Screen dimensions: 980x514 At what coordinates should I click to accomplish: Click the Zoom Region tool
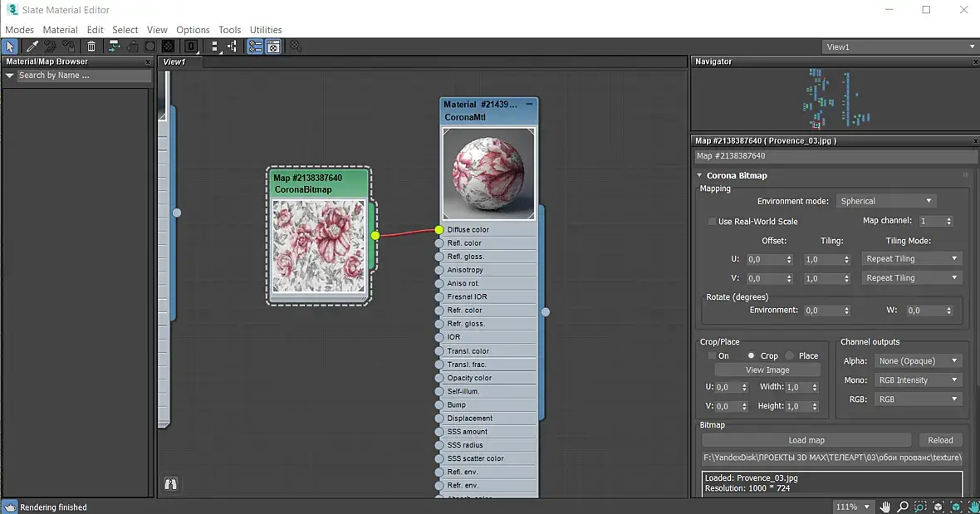click(x=920, y=507)
